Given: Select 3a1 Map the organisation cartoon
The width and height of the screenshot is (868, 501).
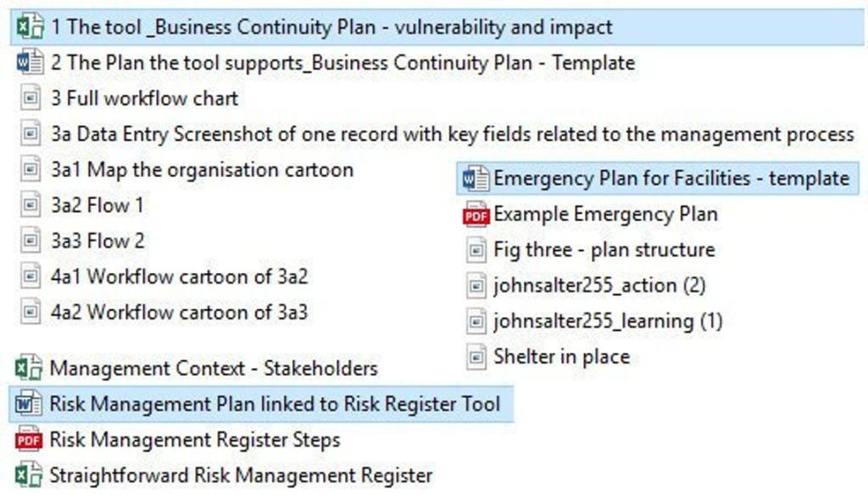Looking at the screenshot, I should [x=202, y=170].
